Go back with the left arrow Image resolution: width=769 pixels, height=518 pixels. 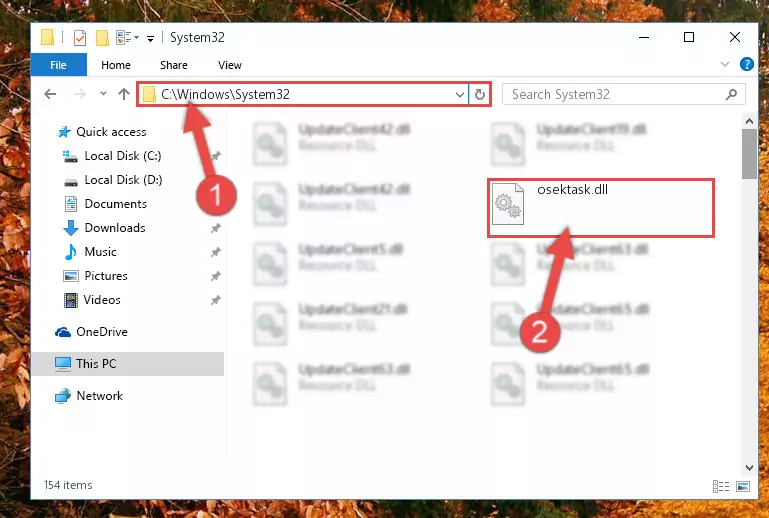(x=50, y=94)
